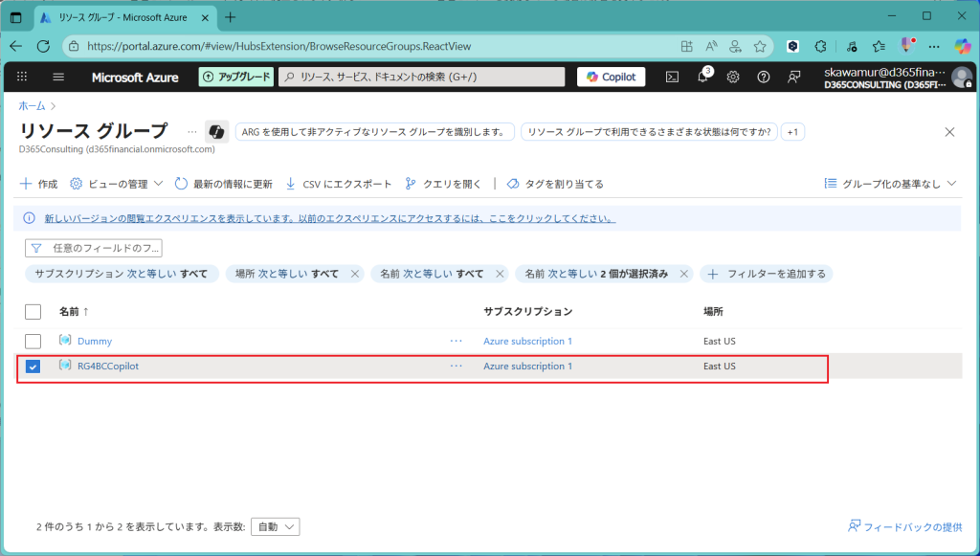Remove the 場所 filter with its X
This screenshot has height=556, width=980.
(x=355, y=274)
